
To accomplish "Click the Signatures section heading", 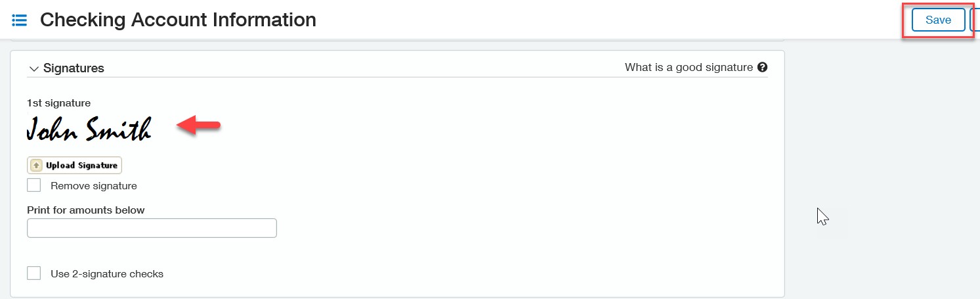I will click(74, 68).
